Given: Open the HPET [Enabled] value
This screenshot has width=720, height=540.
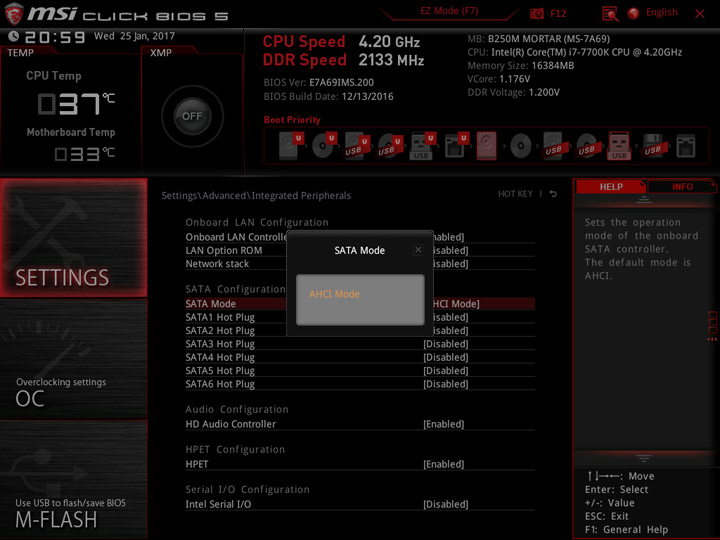Looking at the screenshot, I should (x=444, y=464).
